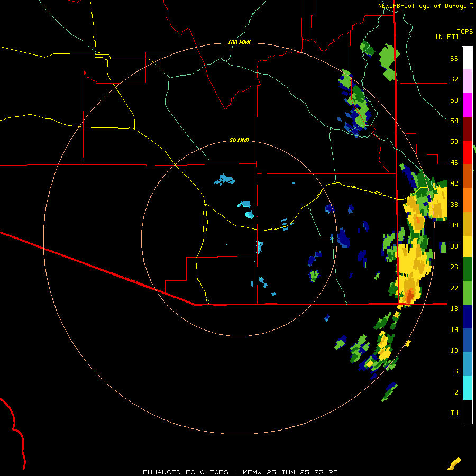Click the 66 value on the scale
The image size is (476, 476).
tap(454, 59)
